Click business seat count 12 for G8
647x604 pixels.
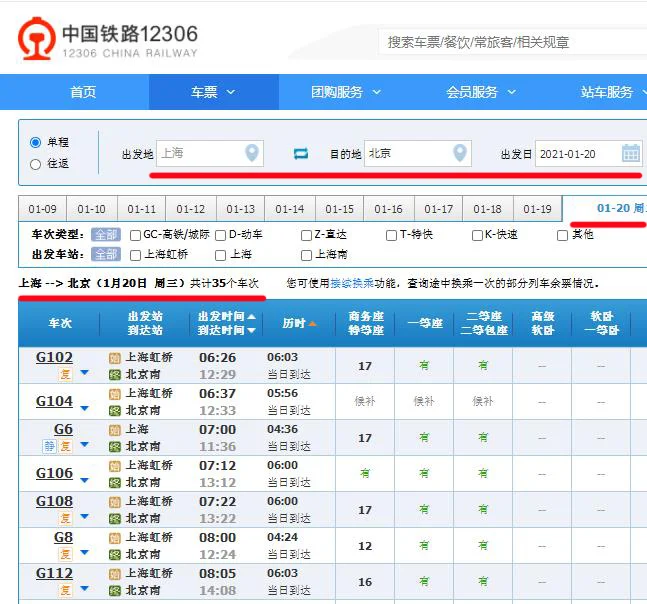[365, 546]
